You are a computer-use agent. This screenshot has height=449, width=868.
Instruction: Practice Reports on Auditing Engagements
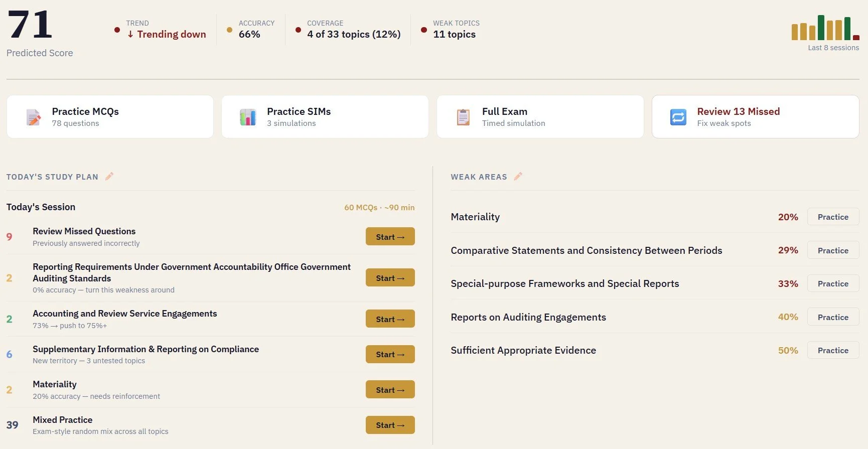[833, 317]
